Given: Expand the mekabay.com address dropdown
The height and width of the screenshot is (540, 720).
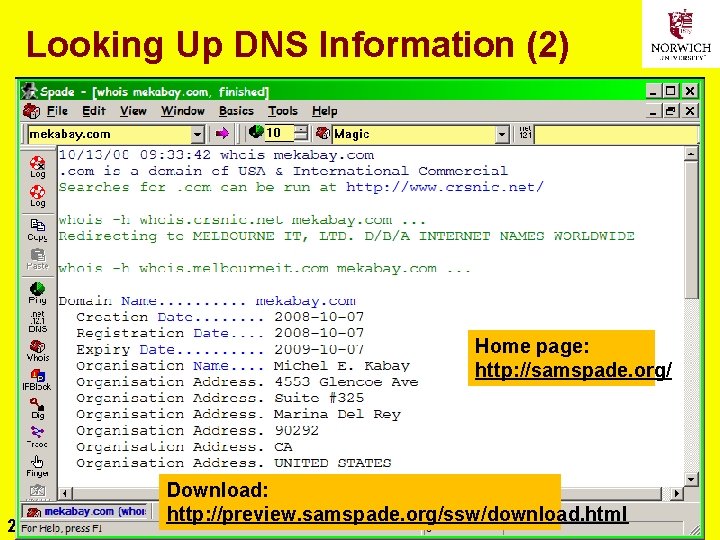Looking at the screenshot, I should click(x=197, y=134).
